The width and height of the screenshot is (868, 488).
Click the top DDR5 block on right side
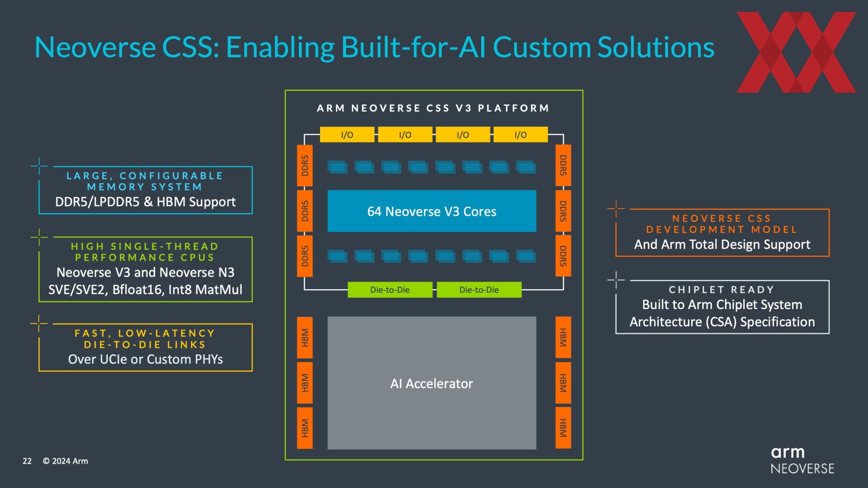tap(563, 165)
